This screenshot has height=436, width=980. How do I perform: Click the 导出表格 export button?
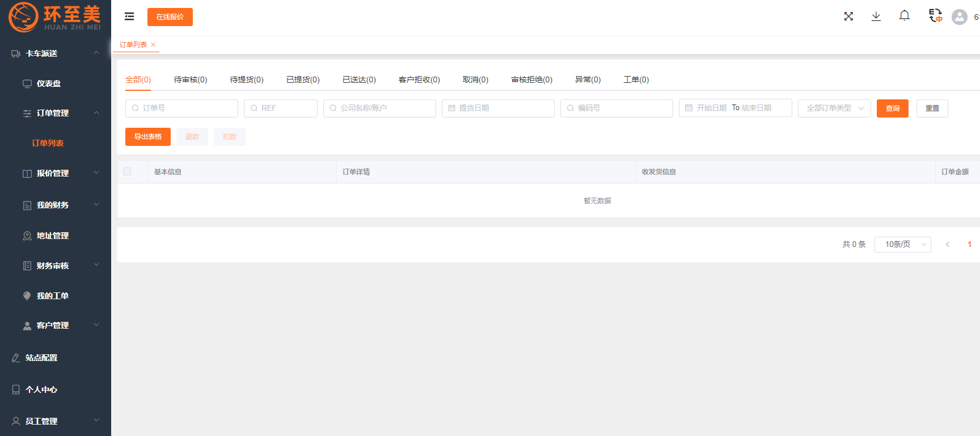pos(147,137)
